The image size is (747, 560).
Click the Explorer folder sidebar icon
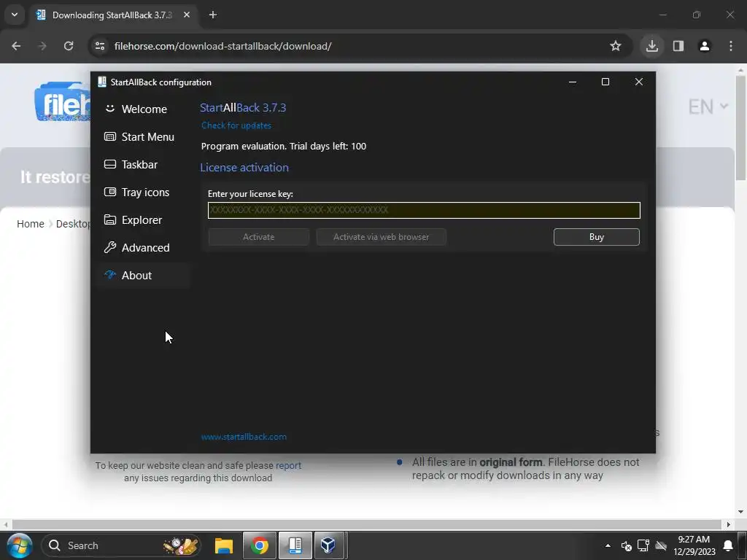110,219
